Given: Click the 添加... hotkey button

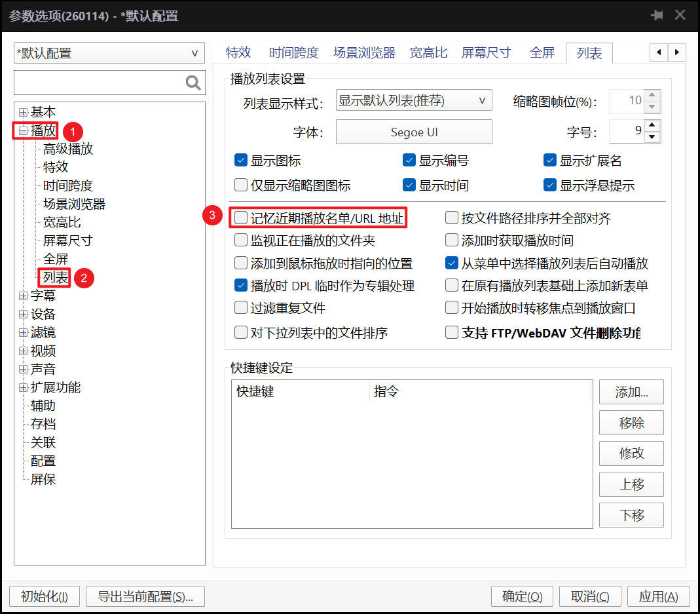Looking at the screenshot, I should pyautogui.click(x=631, y=392).
